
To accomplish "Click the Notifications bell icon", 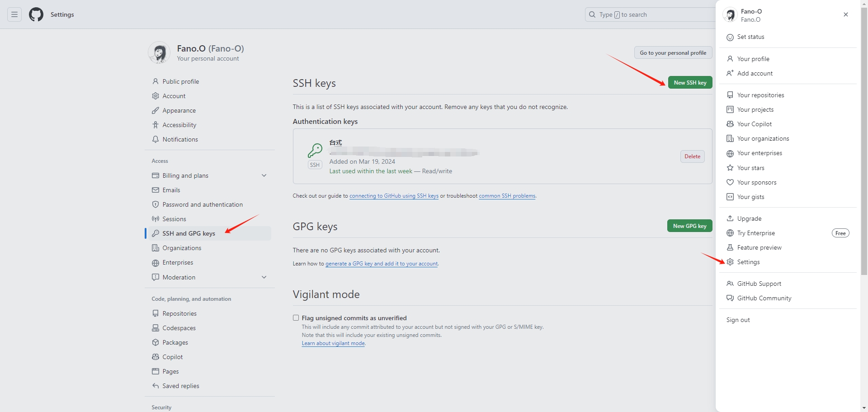I will pyautogui.click(x=156, y=139).
